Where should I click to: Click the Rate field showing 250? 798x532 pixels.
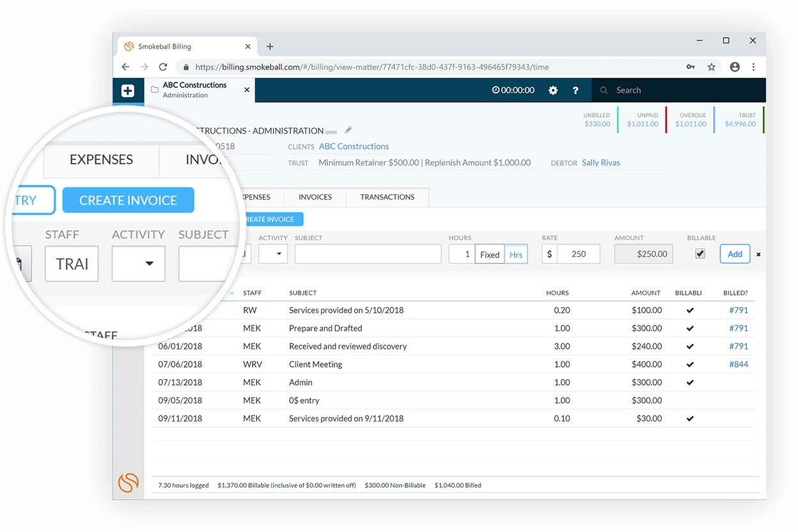578,254
